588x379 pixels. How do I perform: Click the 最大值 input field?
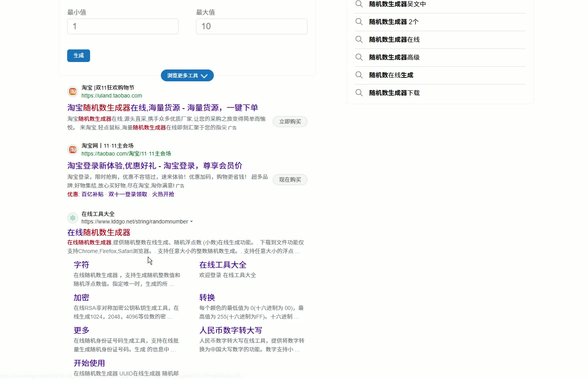coord(252,26)
